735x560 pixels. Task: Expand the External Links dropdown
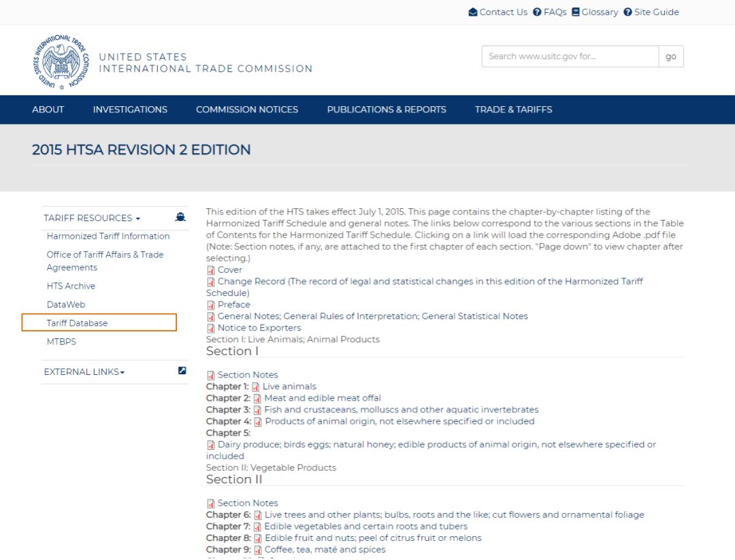tap(84, 372)
